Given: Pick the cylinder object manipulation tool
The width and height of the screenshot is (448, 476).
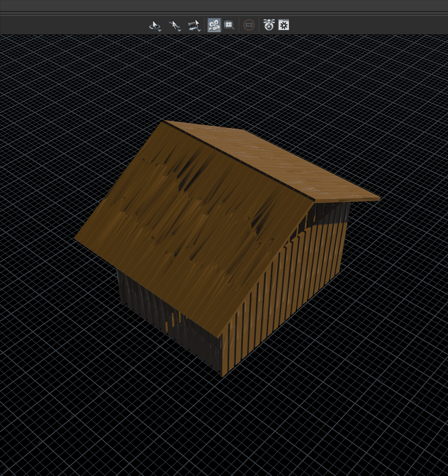Looking at the screenshot, I should pyautogui.click(x=194, y=26).
